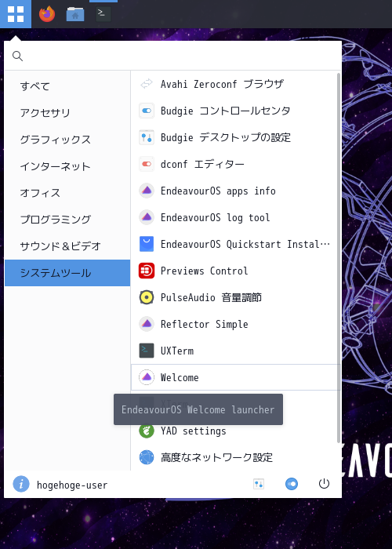Image resolution: width=392 pixels, height=549 pixels.
Task: Launch Firefox from the top panel
Action: pos(47,14)
